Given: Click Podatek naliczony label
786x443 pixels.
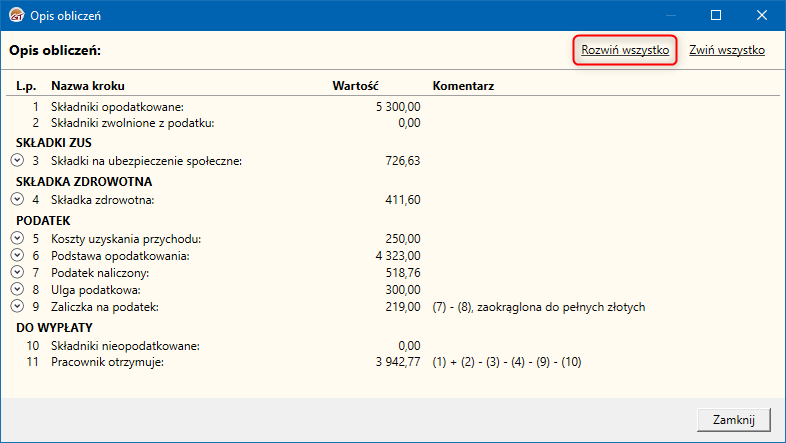Looking at the screenshot, I should pyautogui.click(x=100, y=273).
